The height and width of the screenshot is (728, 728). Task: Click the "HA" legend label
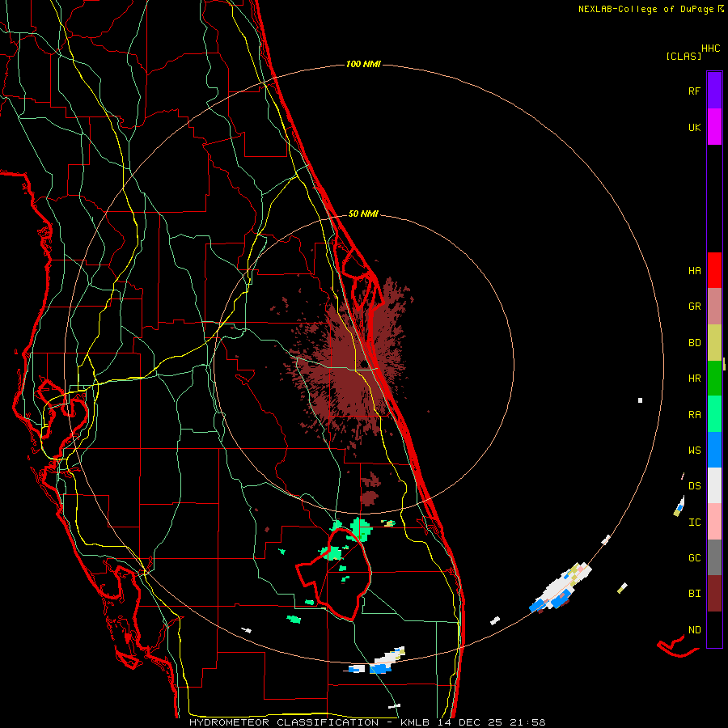pyautogui.click(x=694, y=271)
